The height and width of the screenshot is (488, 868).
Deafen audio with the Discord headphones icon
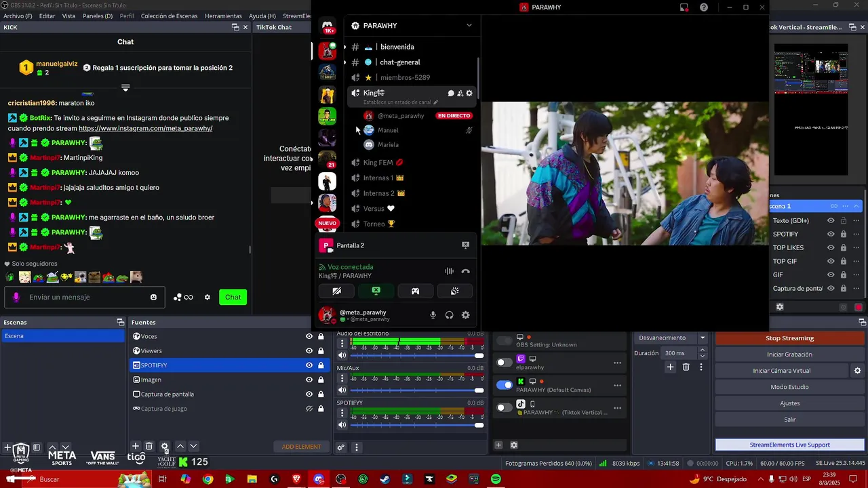[449, 315]
